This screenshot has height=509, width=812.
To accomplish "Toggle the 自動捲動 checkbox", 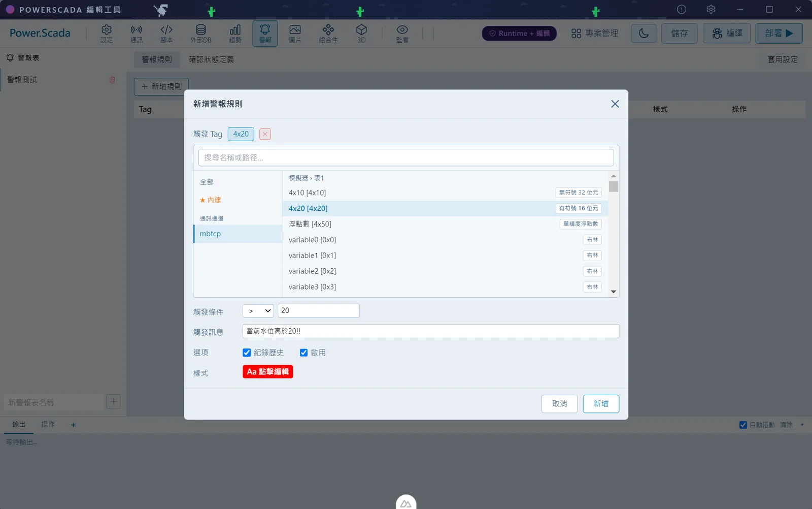I will click(x=743, y=425).
